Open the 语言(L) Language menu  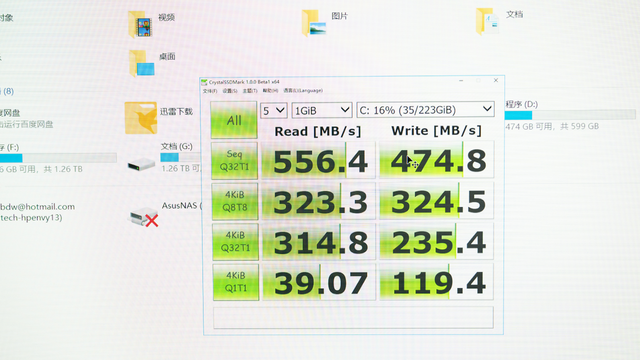coord(303,91)
